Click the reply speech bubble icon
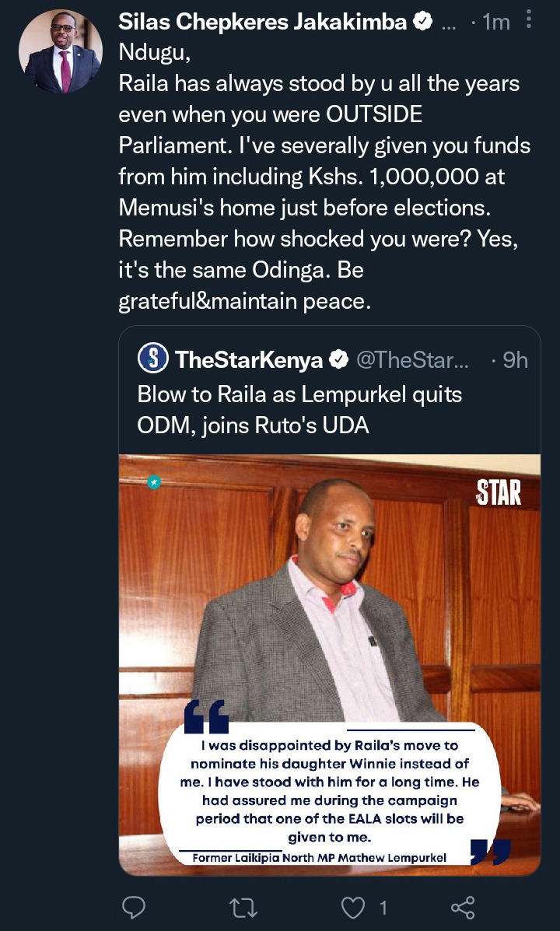 click(x=134, y=907)
